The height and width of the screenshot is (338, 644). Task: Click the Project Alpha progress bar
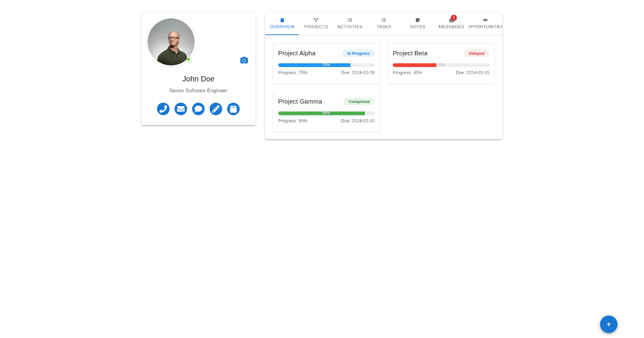pyautogui.click(x=326, y=65)
